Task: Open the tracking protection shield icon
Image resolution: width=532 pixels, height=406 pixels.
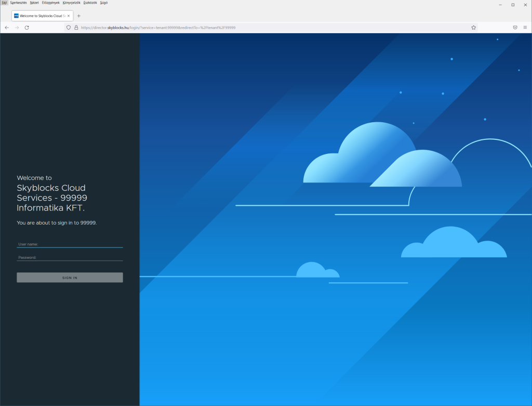Action: (x=69, y=28)
